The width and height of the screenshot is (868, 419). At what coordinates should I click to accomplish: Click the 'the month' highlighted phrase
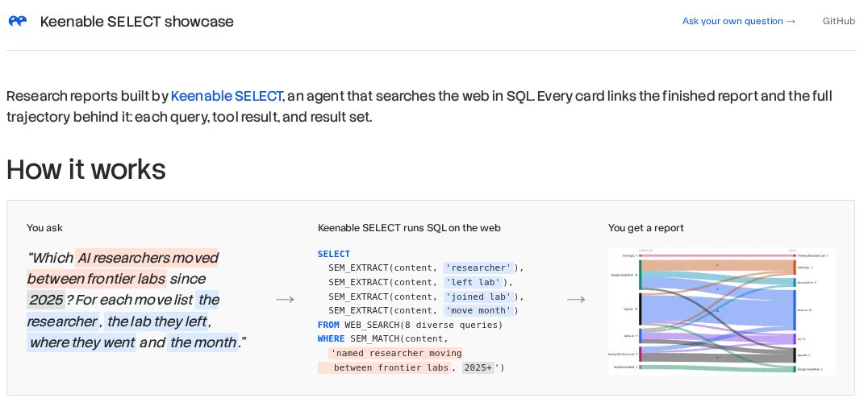tap(202, 342)
